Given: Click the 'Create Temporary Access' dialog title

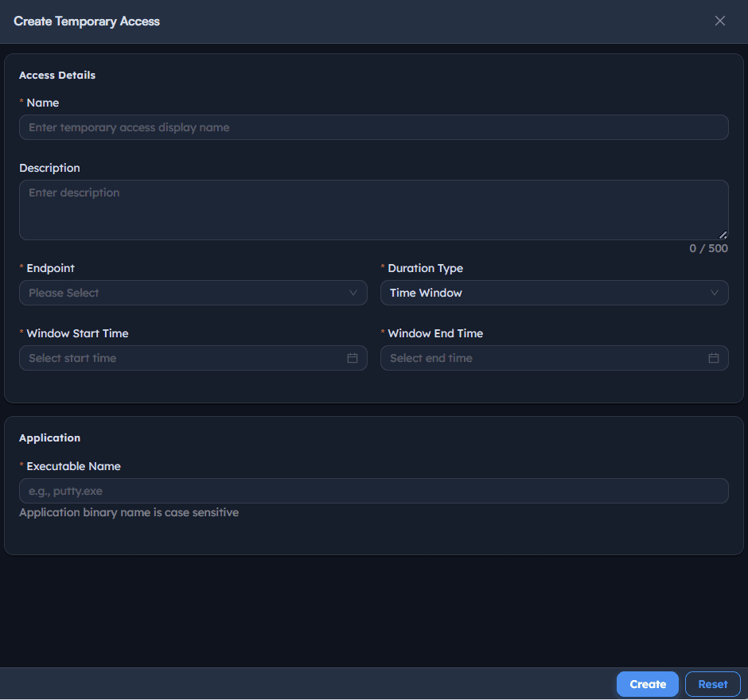Looking at the screenshot, I should pos(87,21).
